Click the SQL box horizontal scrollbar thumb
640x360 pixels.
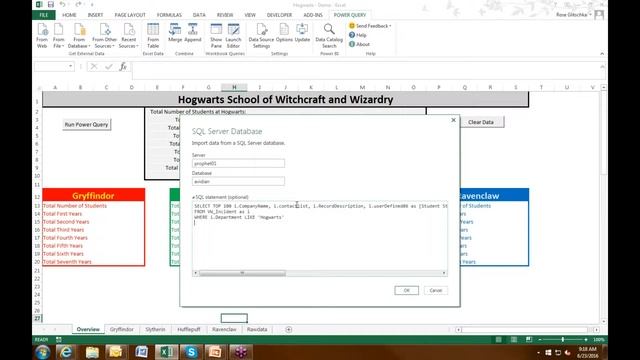coord(242,273)
